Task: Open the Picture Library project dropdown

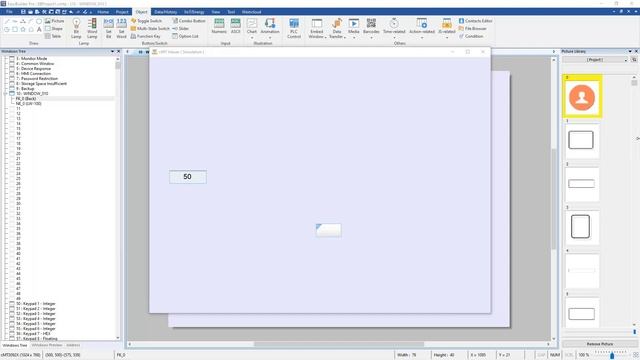Action: [596, 60]
